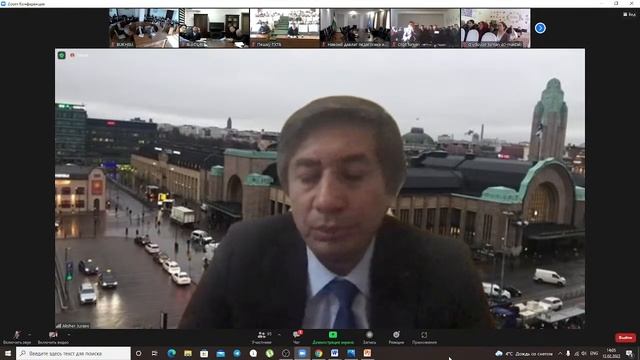Open Task View icon on taskbar
This screenshot has height=360, width=640.
pos(155,353)
